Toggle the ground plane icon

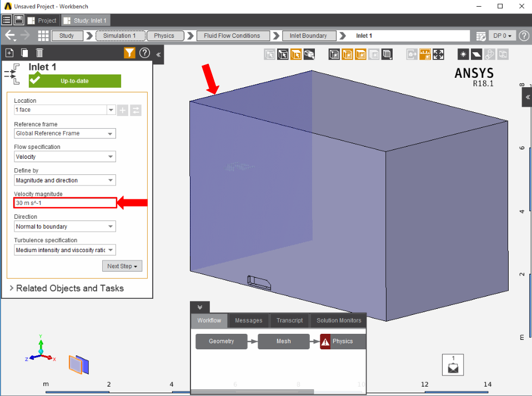click(476, 54)
